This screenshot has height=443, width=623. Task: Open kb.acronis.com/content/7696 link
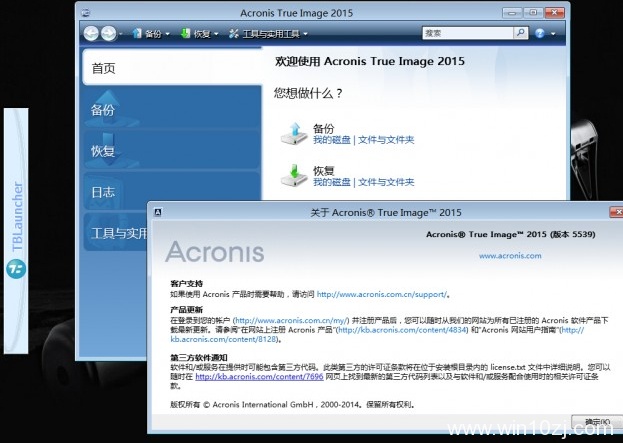coord(259,377)
